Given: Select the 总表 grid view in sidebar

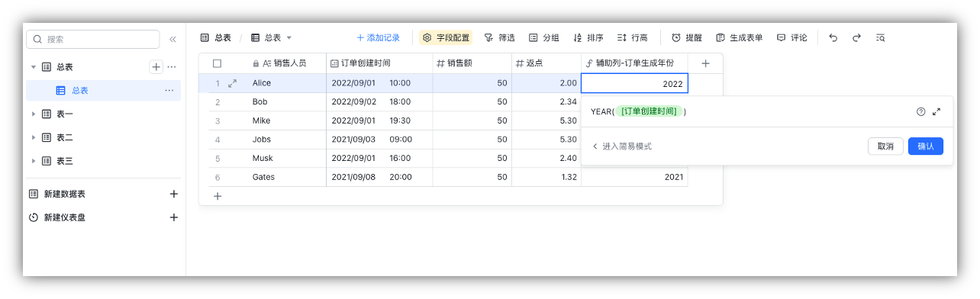Looking at the screenshot, I should tap(104, 91).
